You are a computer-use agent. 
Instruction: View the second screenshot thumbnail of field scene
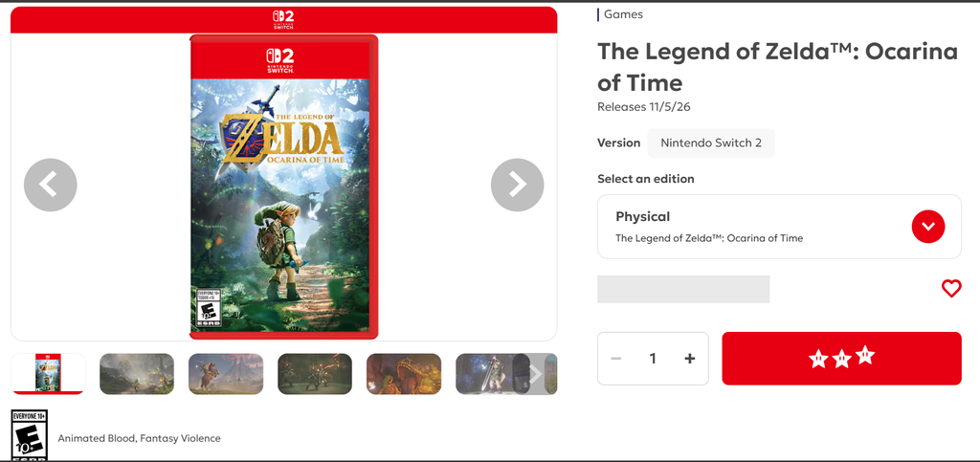pyautogui.click(x=137, y=374)
